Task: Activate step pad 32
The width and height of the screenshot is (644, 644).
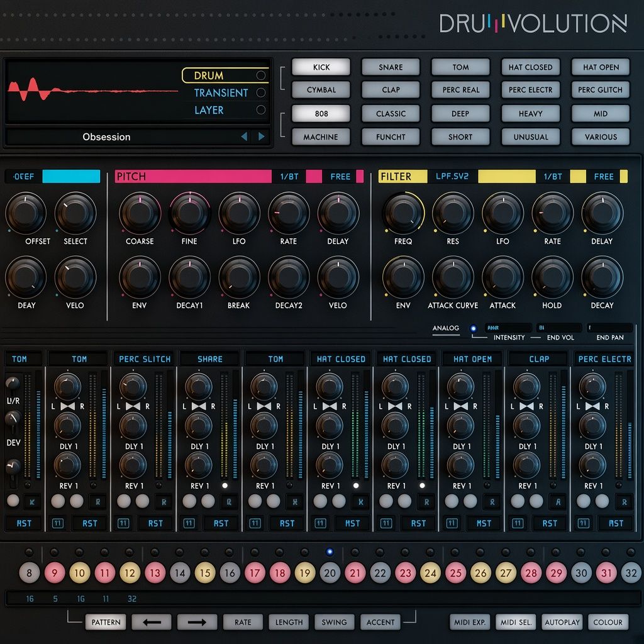Action: (631, 572)
